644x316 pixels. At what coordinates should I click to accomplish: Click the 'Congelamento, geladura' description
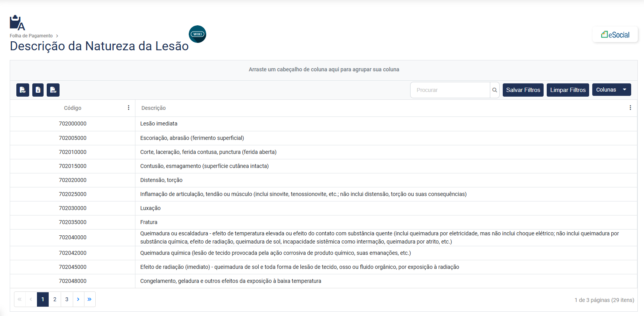tap(231, 281)
